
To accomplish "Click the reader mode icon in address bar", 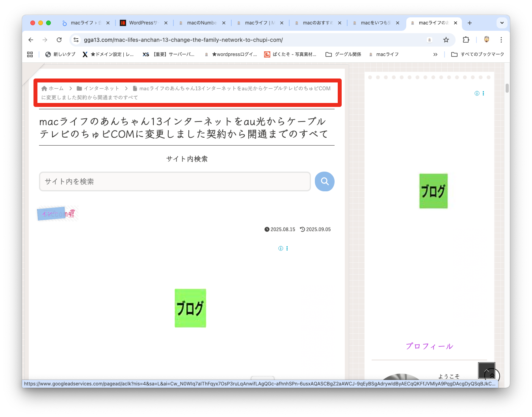I will pos(430,40).
